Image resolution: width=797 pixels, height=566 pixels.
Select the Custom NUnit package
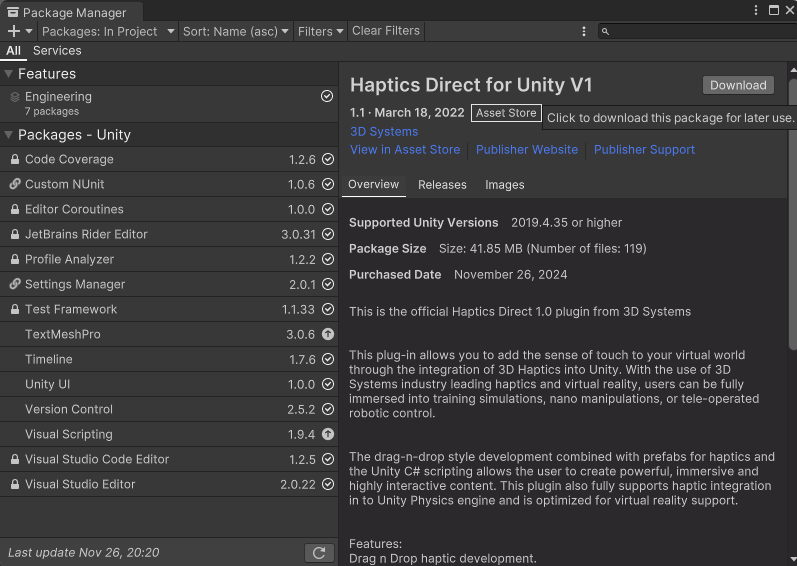click(x=169, y=184)
